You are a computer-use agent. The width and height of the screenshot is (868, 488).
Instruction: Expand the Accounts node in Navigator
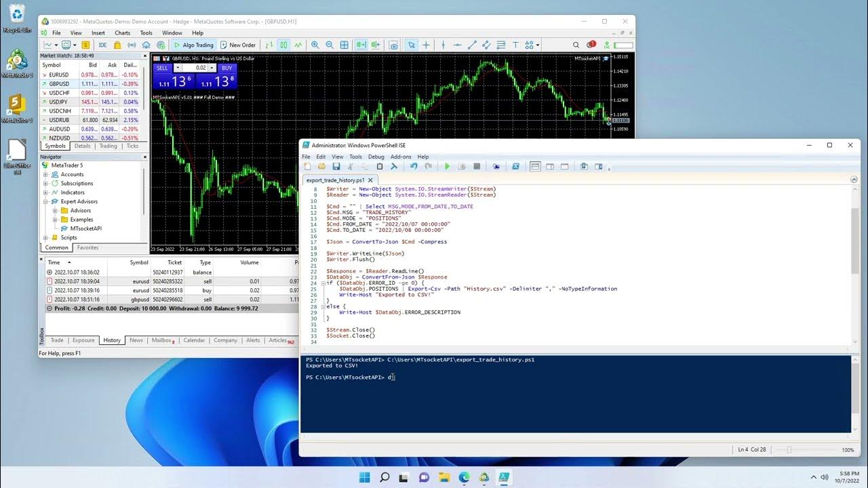click(46, 174)
